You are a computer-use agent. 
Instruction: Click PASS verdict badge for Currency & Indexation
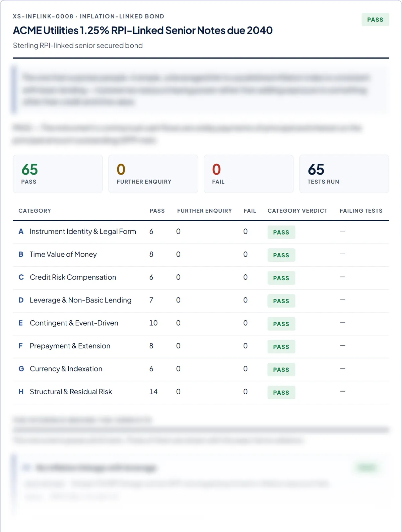(281, 370)
